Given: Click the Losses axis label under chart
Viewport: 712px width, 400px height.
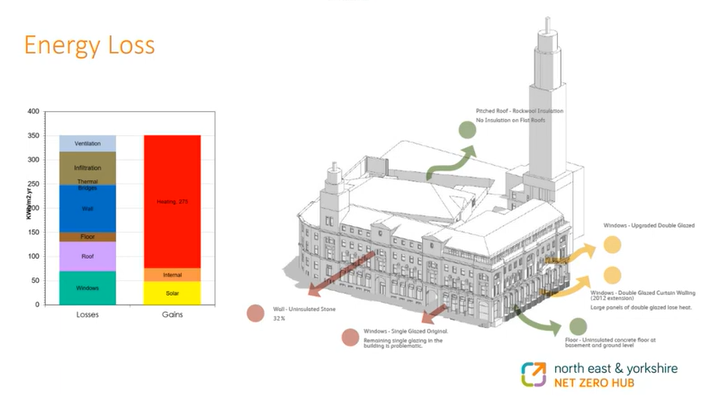Looking at the screenshot, I should [x=88, y=315].
